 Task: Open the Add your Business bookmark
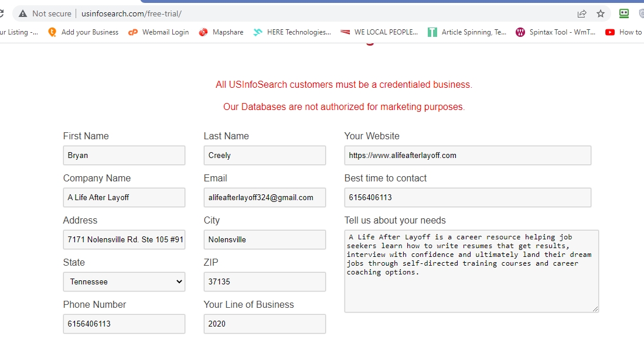[x=83, y=32]
